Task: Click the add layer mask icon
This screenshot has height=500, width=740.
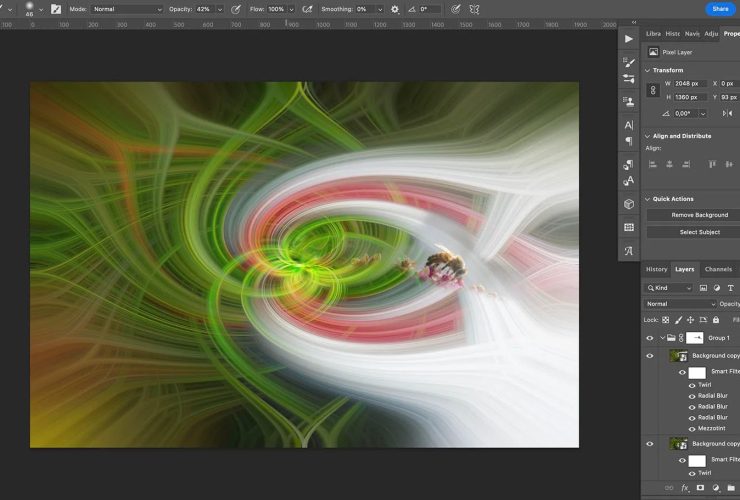Action: [700, 488]
